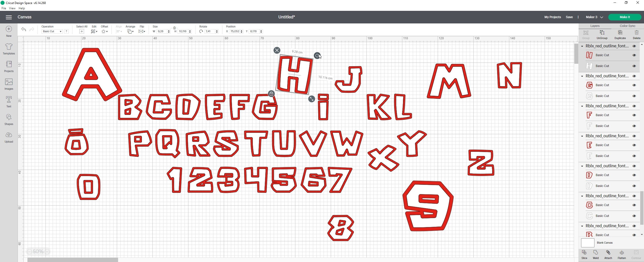The height and width of the screenshot is (262, 644).
Task: Click the Blank Canvas color swatch
Action: (x=587, y=243)
